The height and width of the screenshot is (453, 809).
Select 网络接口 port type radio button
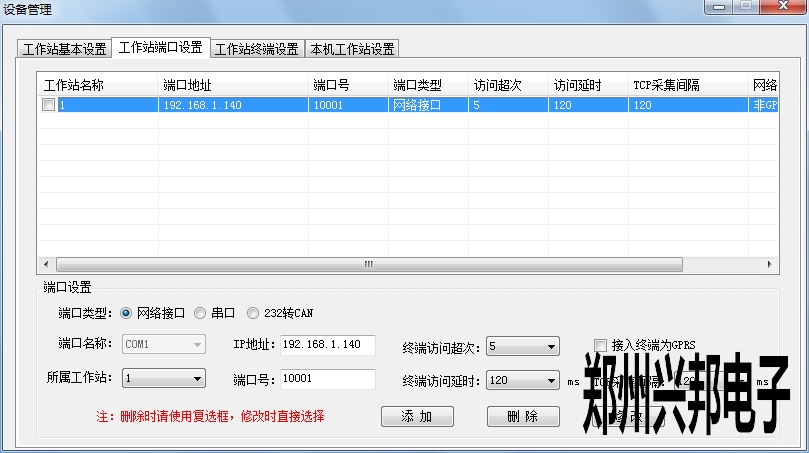[x=126, y=313]
